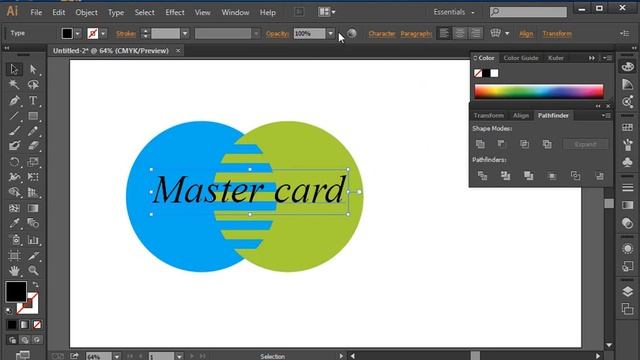Image resolution: width=640 pixels, height=360 pixels.
Task: Select the Pen tool
Action: 14,100
